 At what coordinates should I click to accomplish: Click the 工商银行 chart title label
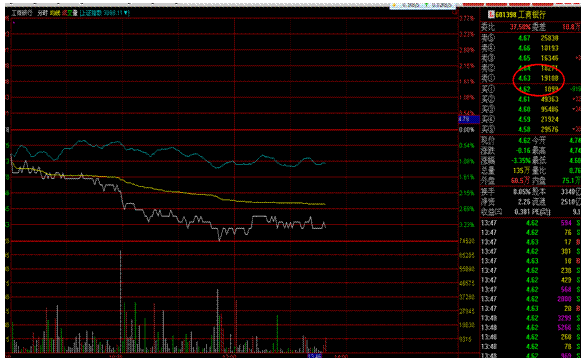click(22, 13)
